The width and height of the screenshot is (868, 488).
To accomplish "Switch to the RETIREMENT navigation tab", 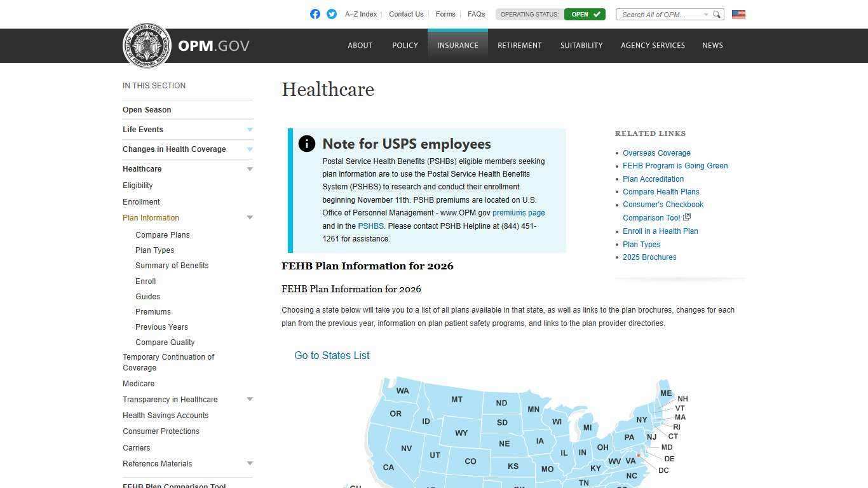I will click(519, 45).
